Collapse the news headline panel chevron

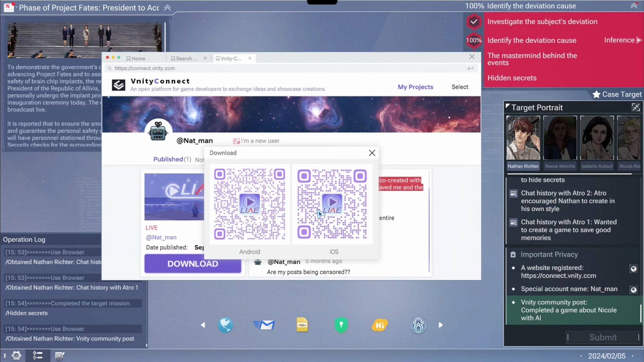(x=168, y=8)
